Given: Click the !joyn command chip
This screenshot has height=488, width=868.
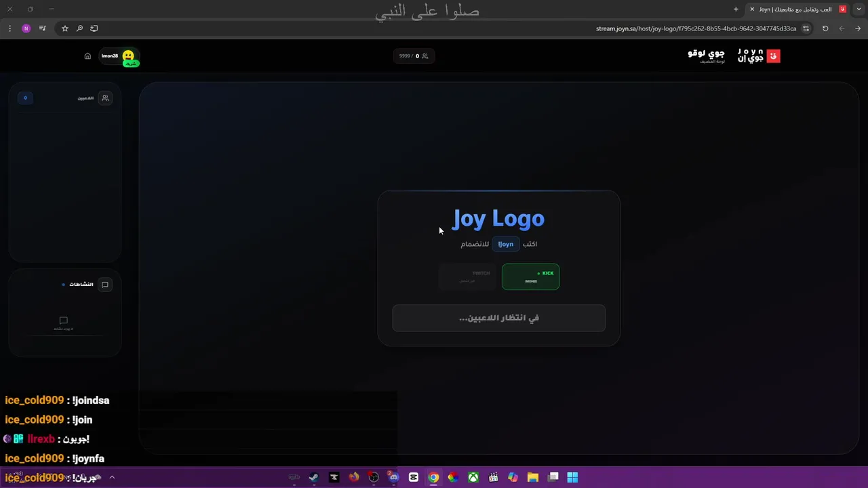Looking at the screenshot, I should tap(506, 244).
